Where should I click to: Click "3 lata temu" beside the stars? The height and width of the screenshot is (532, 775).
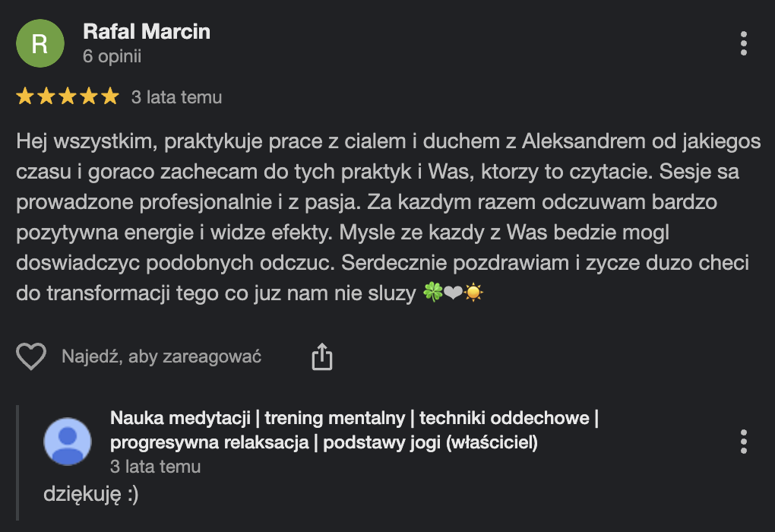pyautogui.click(x=176, y=97)
